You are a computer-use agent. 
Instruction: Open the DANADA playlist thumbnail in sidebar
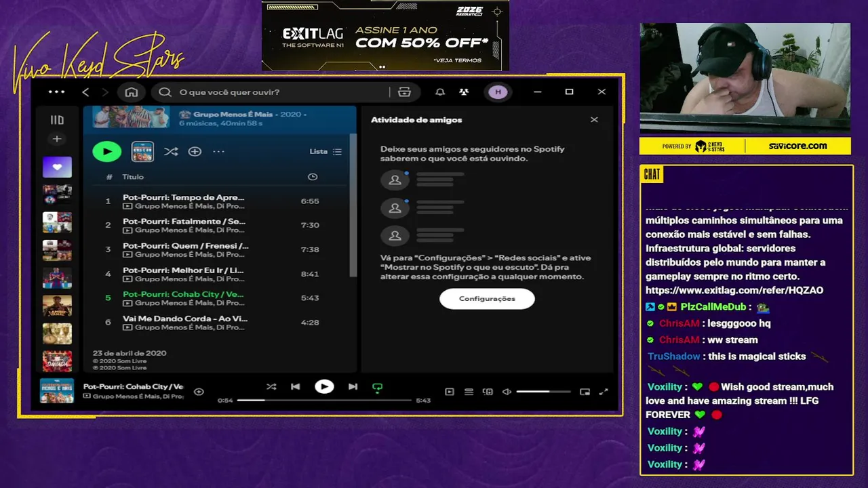click(x=57, y=361)
